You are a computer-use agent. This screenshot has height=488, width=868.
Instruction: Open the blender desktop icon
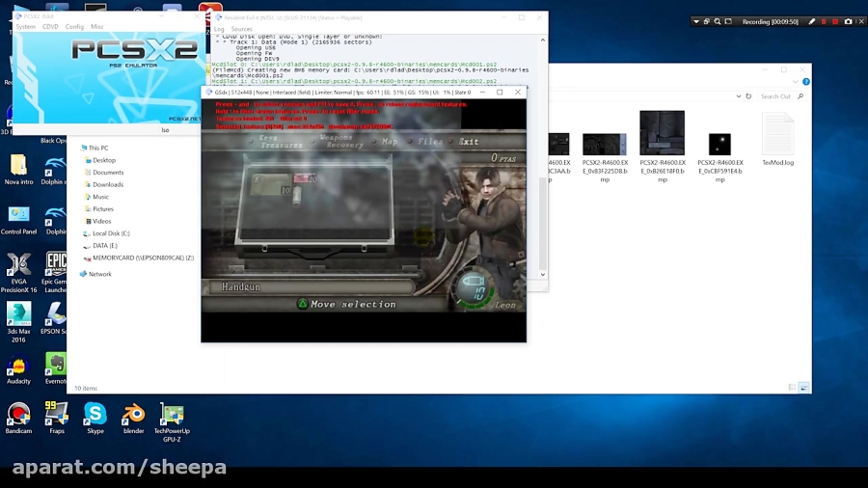click(133, 419)
